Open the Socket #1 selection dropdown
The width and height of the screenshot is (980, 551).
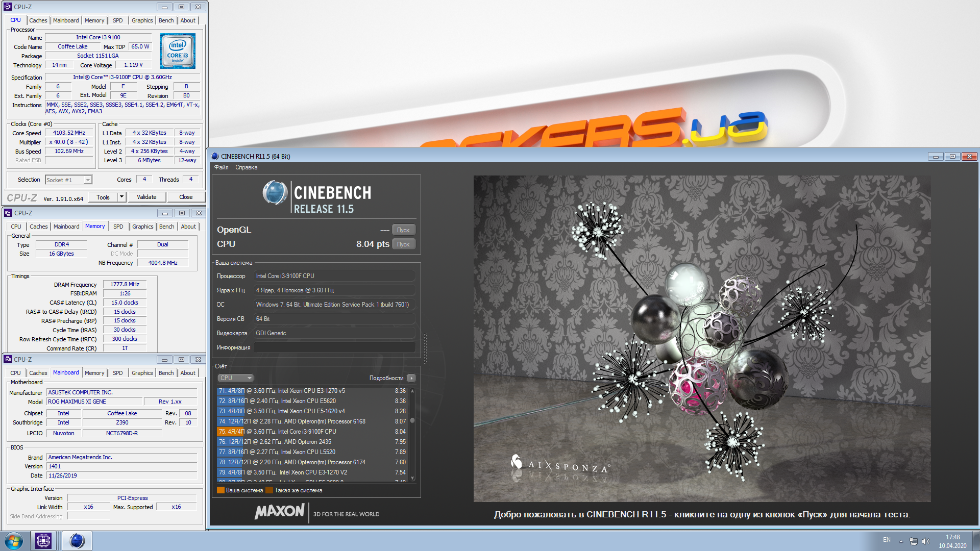click(x=88, y=180)
